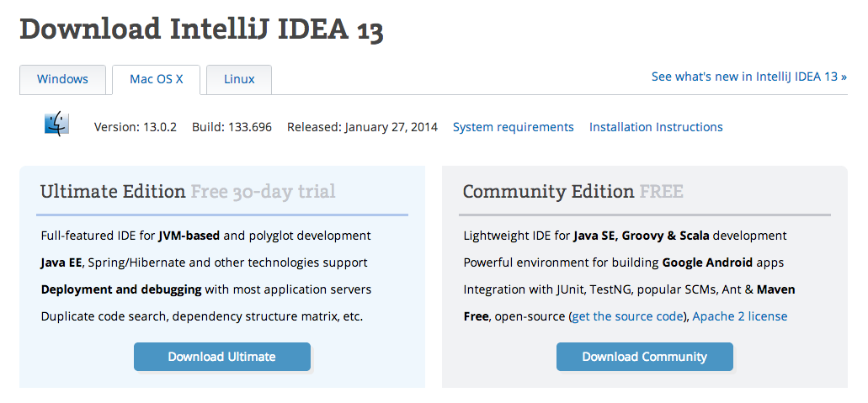The height and width of the screenshot is (403, 868).
Task: Click the Download IntelliJ IDEA 13 heading
Action: [x=201, y=29]
